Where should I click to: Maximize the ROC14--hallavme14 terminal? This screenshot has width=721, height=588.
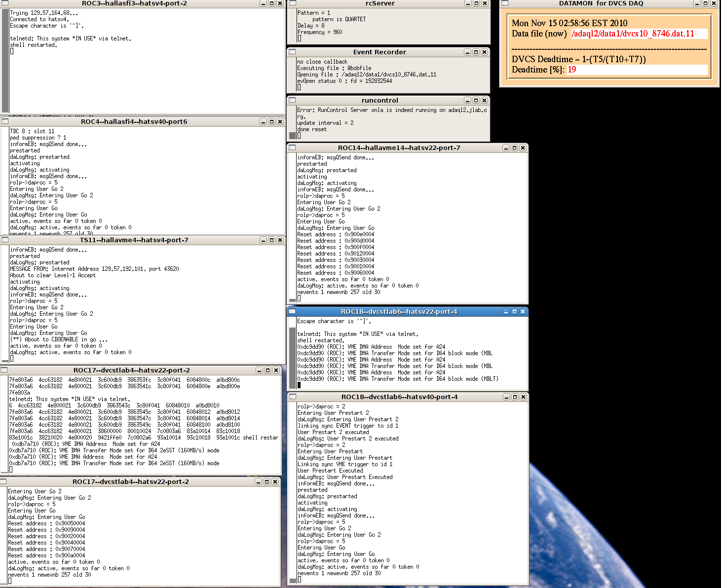click(514, 147)
